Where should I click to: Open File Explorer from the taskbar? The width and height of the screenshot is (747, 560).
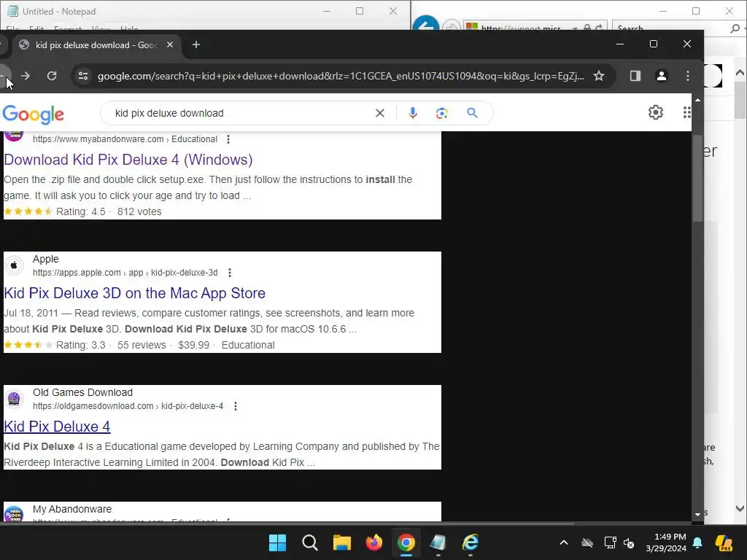342,542
